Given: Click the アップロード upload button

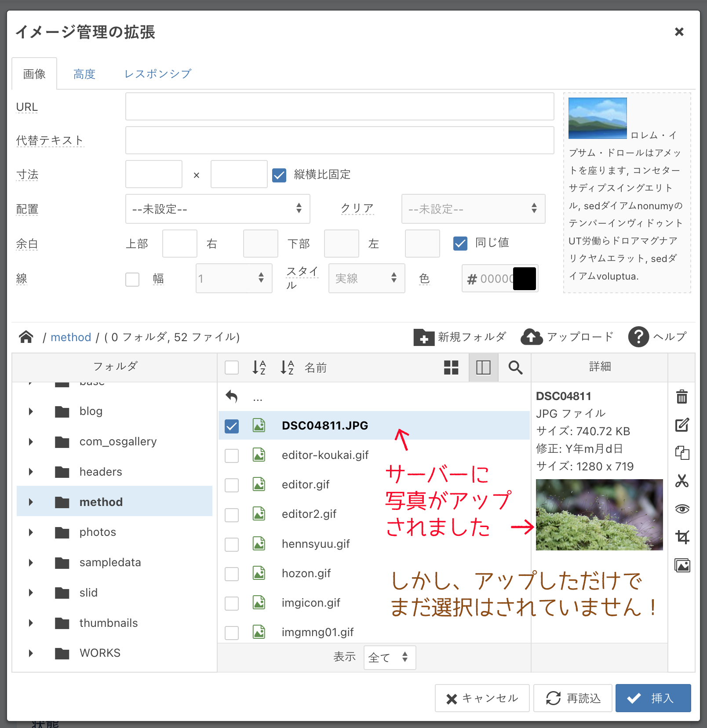Looking at the screenshot, I should (x=568, y=337).
